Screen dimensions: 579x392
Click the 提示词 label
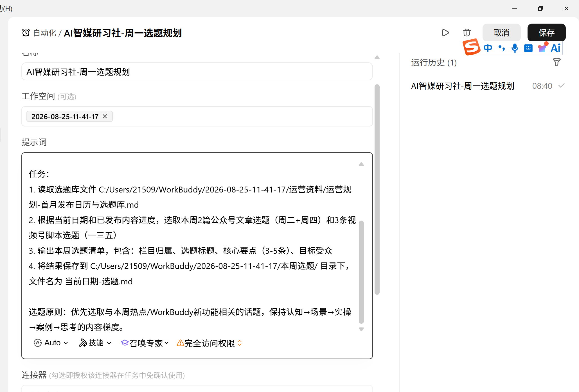pyautogui.click(x=34, y=142)
